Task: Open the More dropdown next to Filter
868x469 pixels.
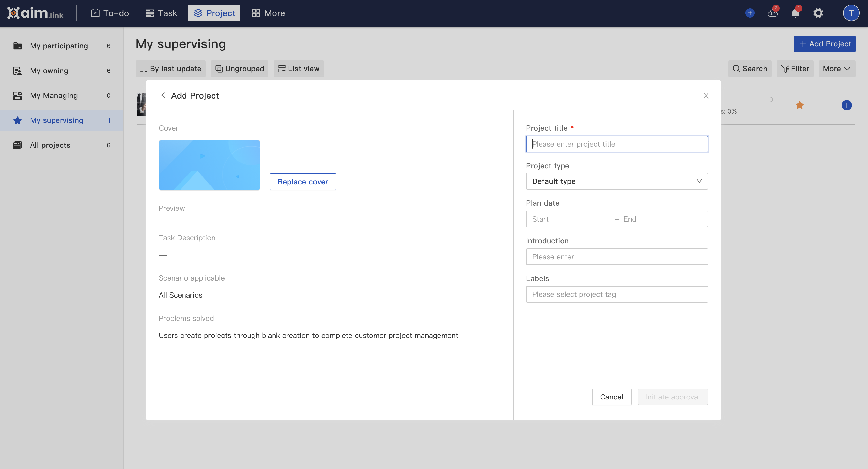Action: coord(837,69)
